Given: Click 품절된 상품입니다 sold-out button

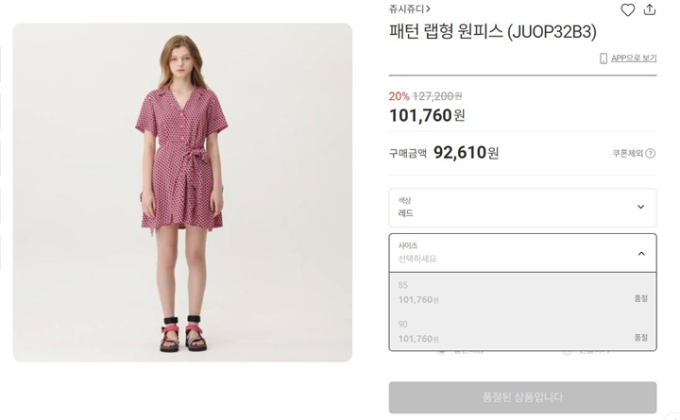Looking at the screenshot, I should [x=523, y=397].
